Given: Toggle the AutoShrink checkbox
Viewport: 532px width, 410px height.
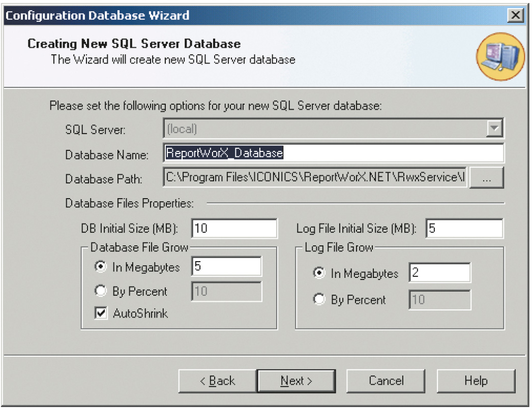Looking at the screenshot, I should click(101, 313).
